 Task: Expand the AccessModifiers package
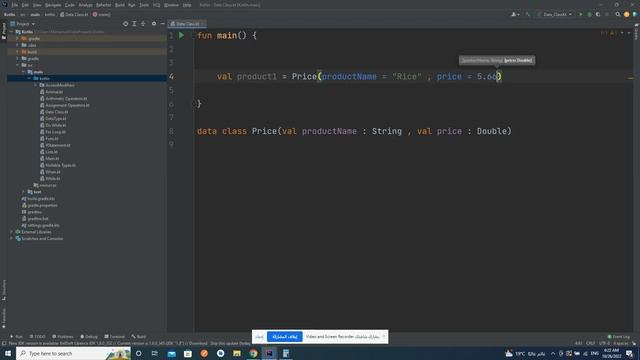pos(36,85)
